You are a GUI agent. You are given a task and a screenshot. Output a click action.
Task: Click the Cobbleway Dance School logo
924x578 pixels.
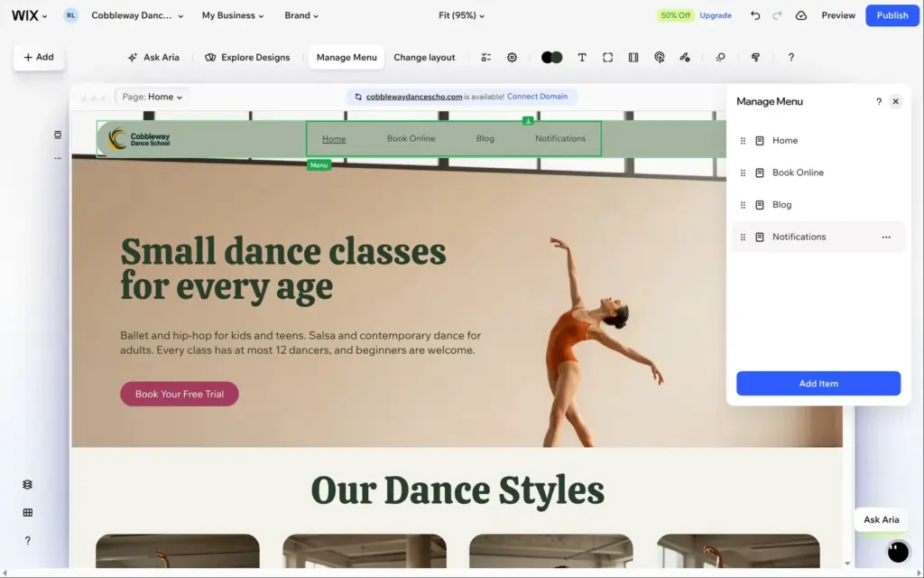tap(140, 138)
